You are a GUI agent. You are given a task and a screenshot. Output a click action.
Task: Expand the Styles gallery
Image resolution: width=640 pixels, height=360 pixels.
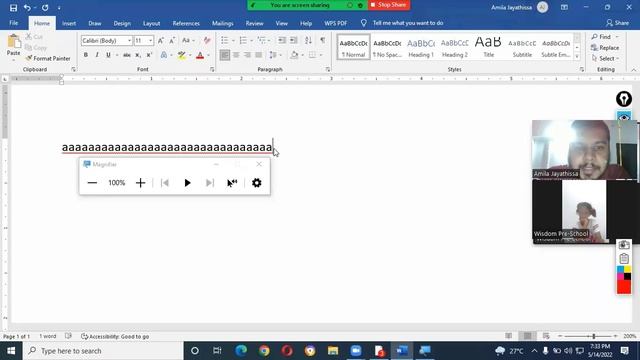[x=577, y=57]
